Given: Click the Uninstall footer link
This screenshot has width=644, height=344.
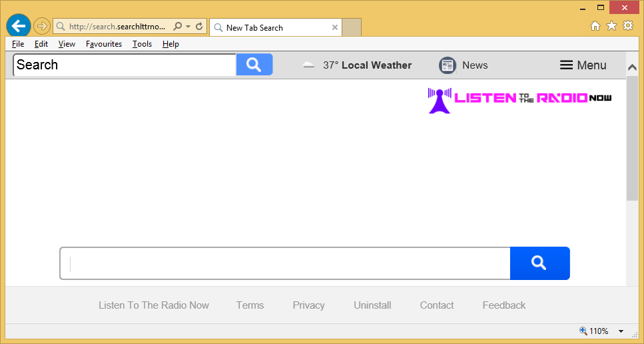Looking at the screenshot, I should coord(372,305).
